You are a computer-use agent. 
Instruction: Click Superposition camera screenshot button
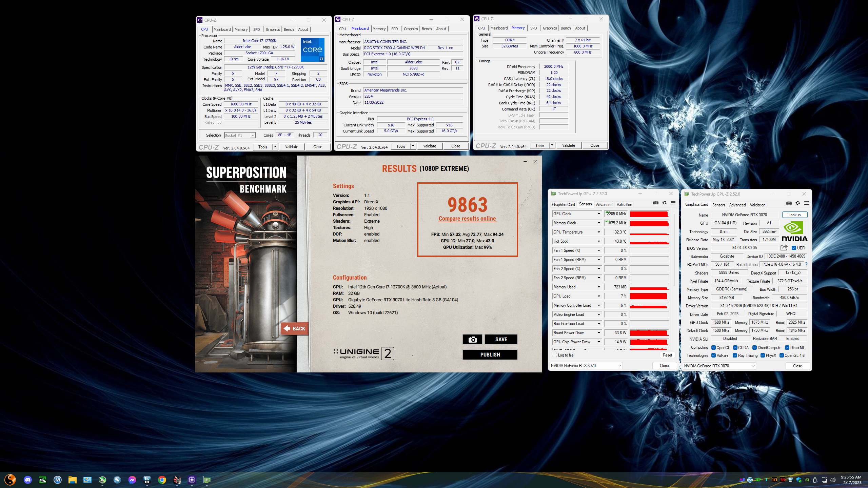(x=472, y=340)
